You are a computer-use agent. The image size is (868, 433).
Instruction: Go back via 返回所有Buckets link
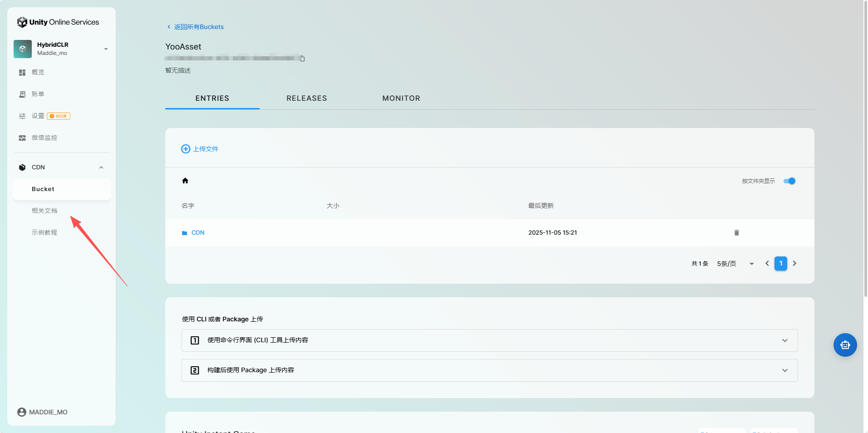[195, 27]
